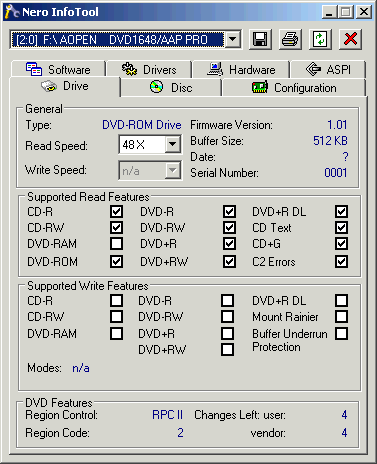The image size is (377, 464).
Task: Switch to the Disc tab
Action: pyautogui.click(x=171, y=88)
